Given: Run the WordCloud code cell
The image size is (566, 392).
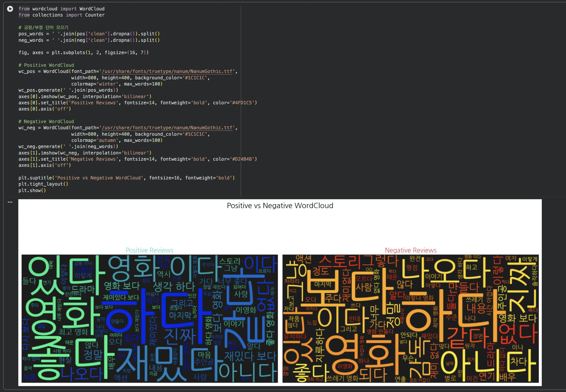Looking at the screenshot, I should pyautogui.click(x=10, y=9).
